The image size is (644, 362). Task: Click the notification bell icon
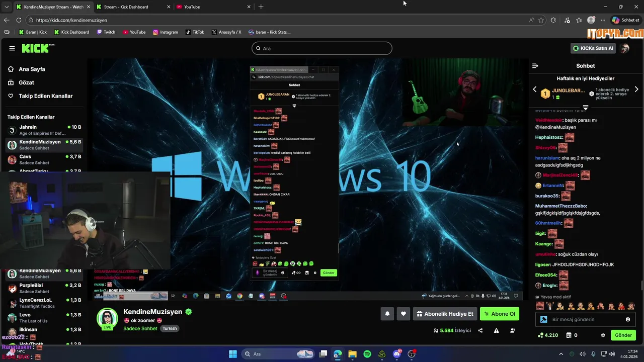(x=387, y=314)
